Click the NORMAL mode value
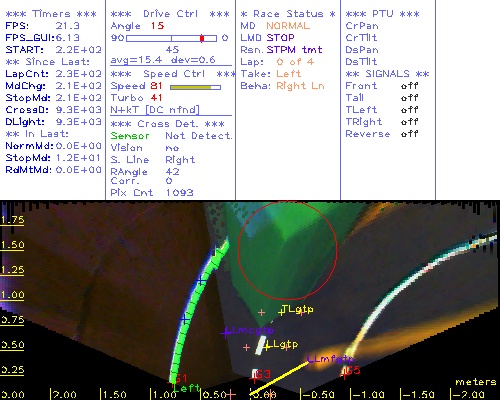The image size is (500, 400). [x=288, y=26]
